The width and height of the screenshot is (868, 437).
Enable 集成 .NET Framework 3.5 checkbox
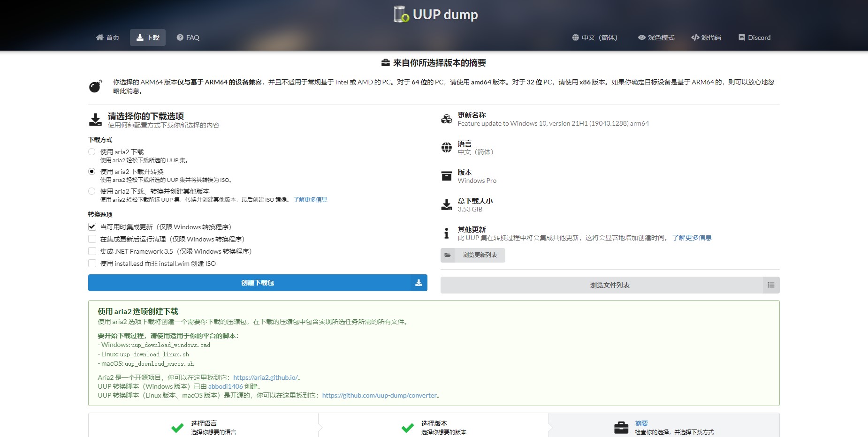click(x=92, y=251)
